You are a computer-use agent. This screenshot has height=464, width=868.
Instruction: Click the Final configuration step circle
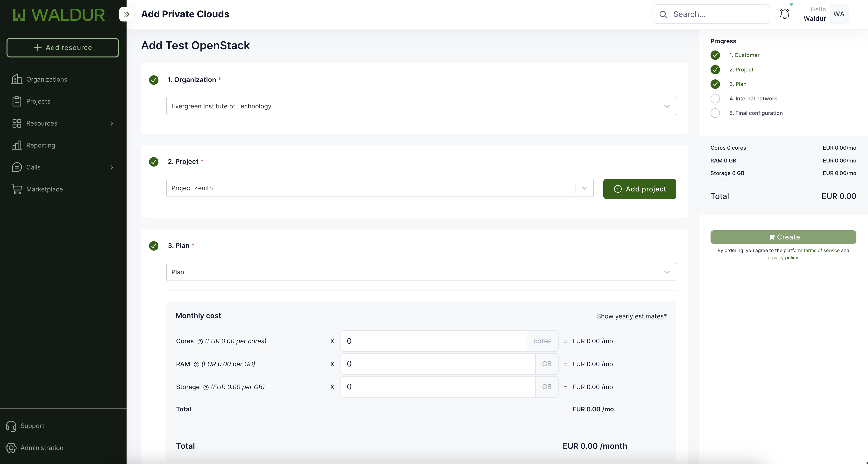(715, 113)
